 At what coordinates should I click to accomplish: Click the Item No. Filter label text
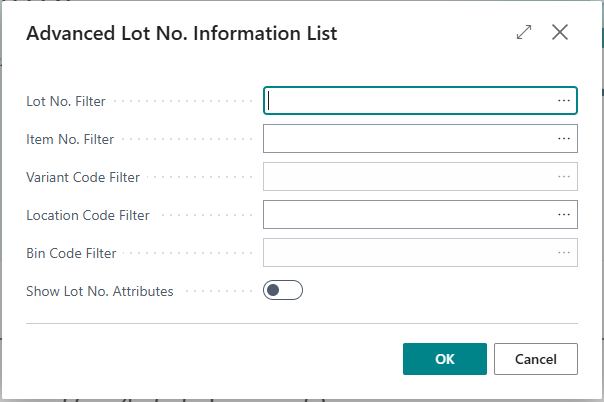(70, 140)
